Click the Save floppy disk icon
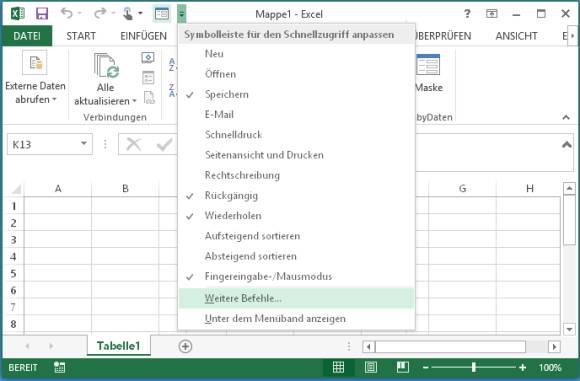 42,14
